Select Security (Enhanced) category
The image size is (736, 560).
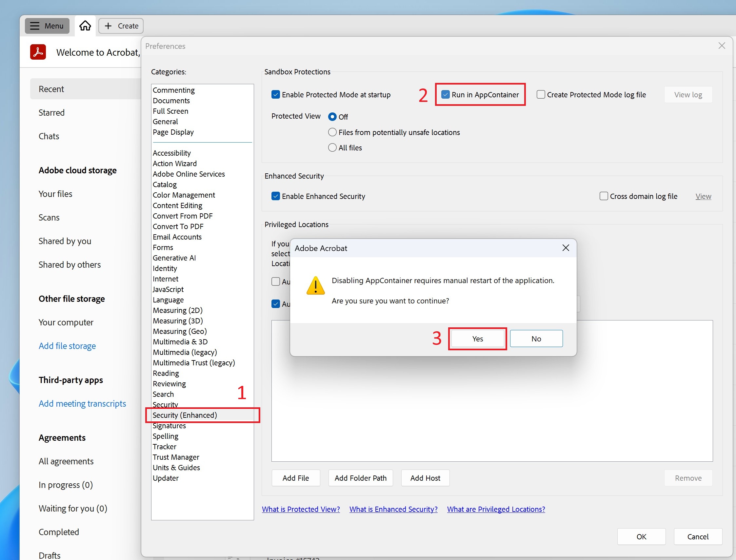point(202,415)
